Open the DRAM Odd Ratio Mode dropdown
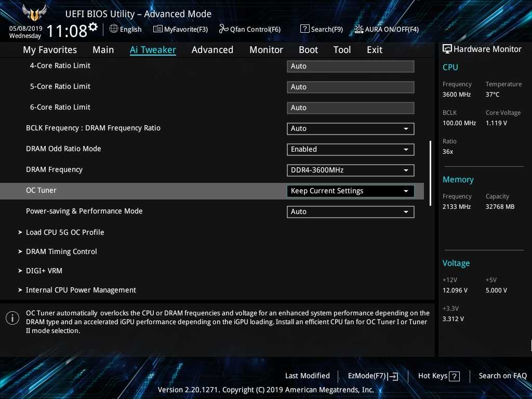The height and width of the screenshot is (399, 532). [x=350, y=149]
